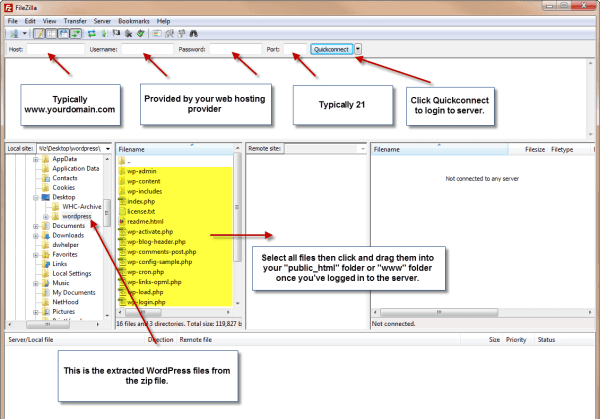The height and width of the screenshot is (419, 600).
Task: Click the Music folder icon in tree
Action: (x=46, y=283)
